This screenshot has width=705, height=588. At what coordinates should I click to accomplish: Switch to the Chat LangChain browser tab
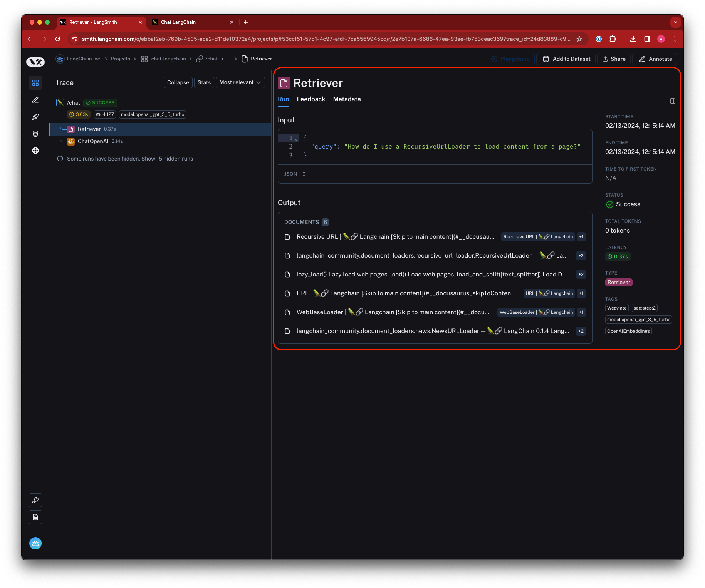(193, 22)
